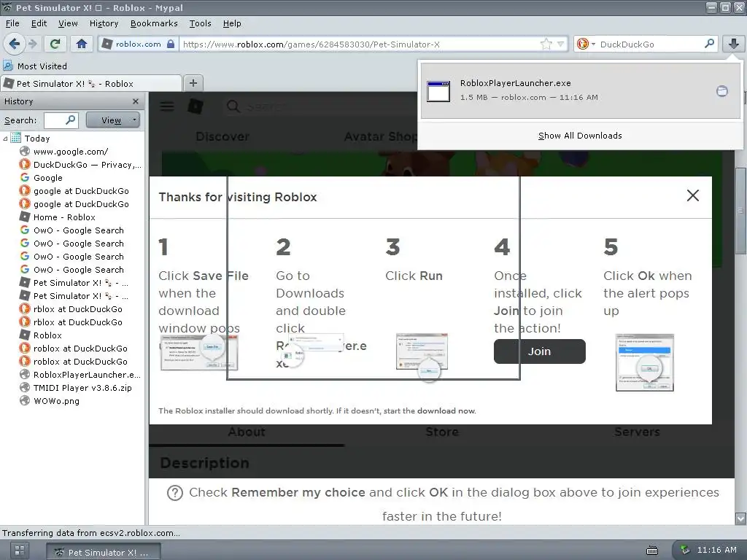Close the History sidebar
747x560 pixels.
coord(136,101)
